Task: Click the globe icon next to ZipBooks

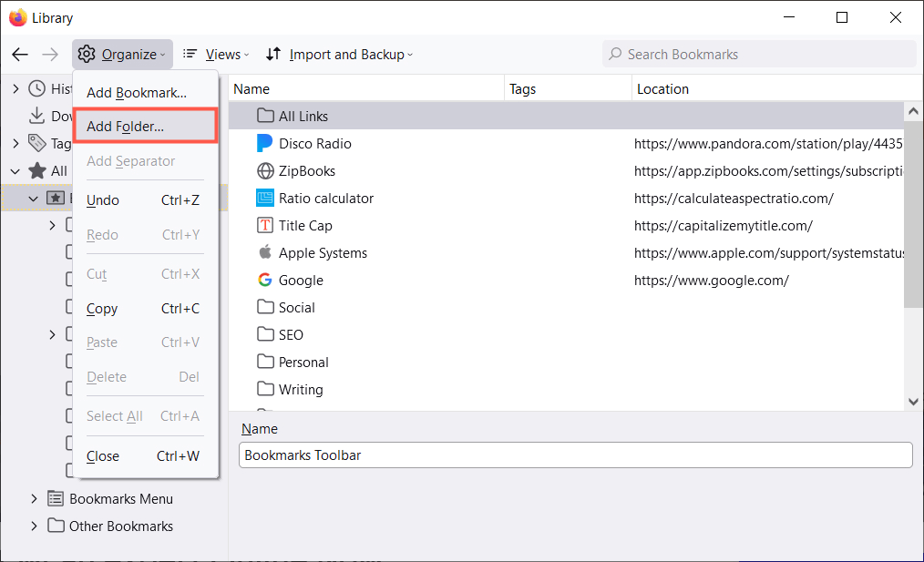Action: (265, 170)
